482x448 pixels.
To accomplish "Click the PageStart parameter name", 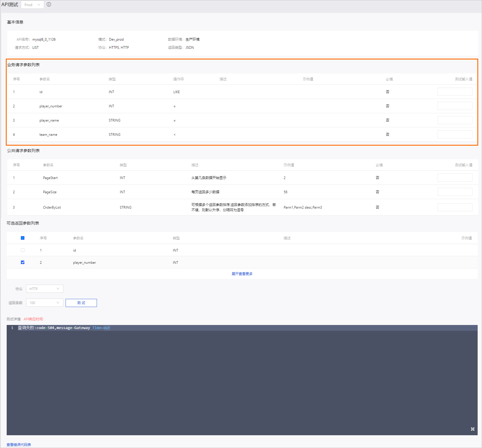I will click(x=50, y=178).
